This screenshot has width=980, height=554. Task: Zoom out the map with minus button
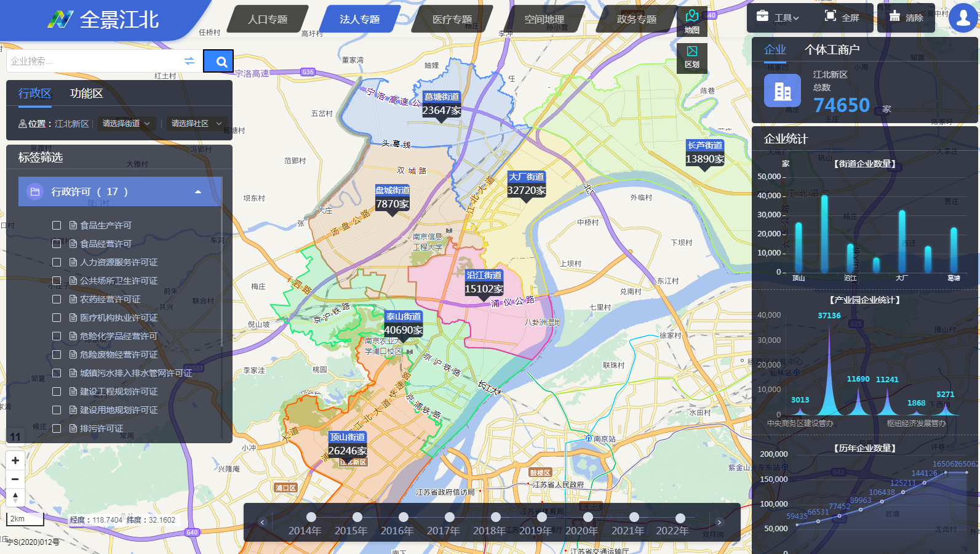point(15,479)
